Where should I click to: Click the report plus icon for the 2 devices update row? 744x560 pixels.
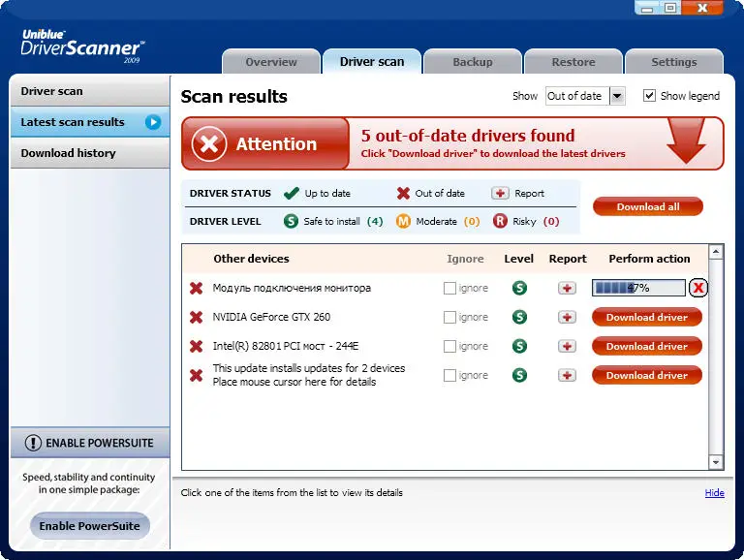(x=567, y=375)
